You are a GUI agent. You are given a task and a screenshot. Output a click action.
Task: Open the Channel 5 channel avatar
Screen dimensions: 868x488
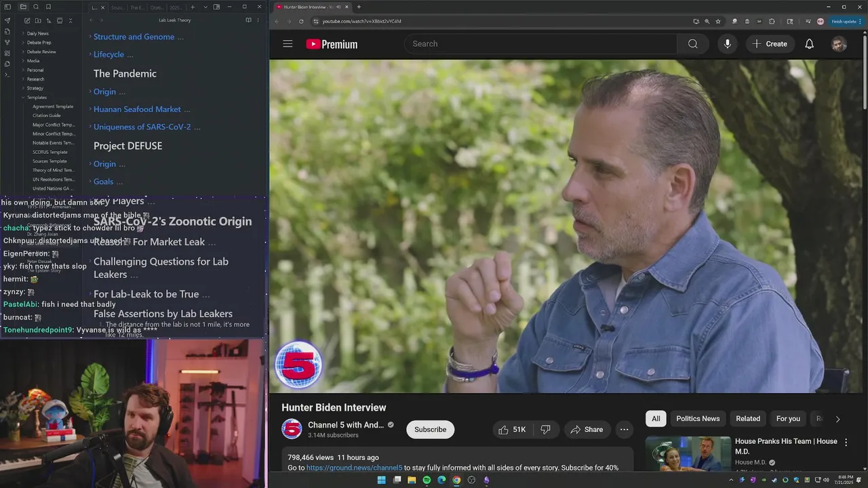coord(292,429)
